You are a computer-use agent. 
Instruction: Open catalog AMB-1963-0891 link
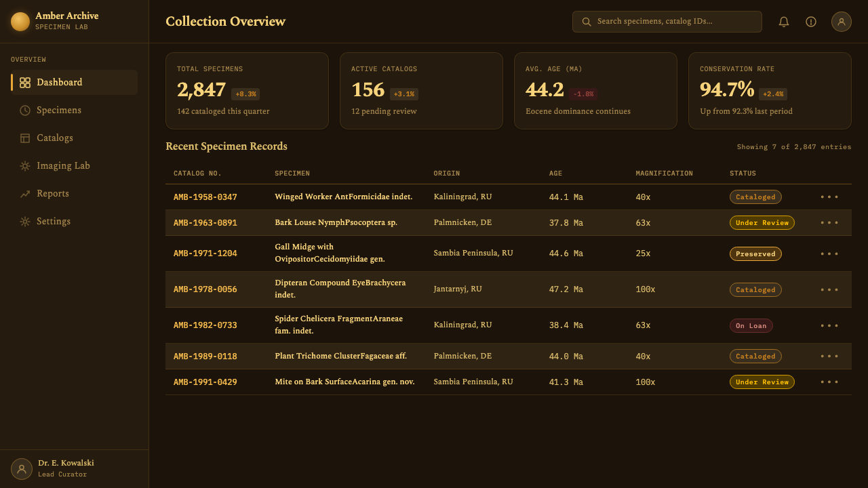(205, 223)
